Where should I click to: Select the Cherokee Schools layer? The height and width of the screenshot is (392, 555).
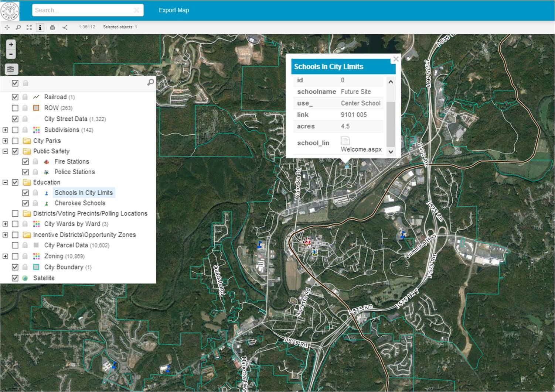pyautogui.click(x=80, y=203)
